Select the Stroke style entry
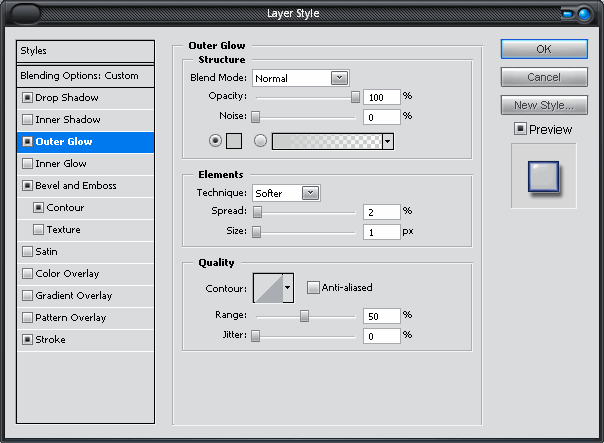The width and height of the screenshot is (604, 443). tap(50, 340)
